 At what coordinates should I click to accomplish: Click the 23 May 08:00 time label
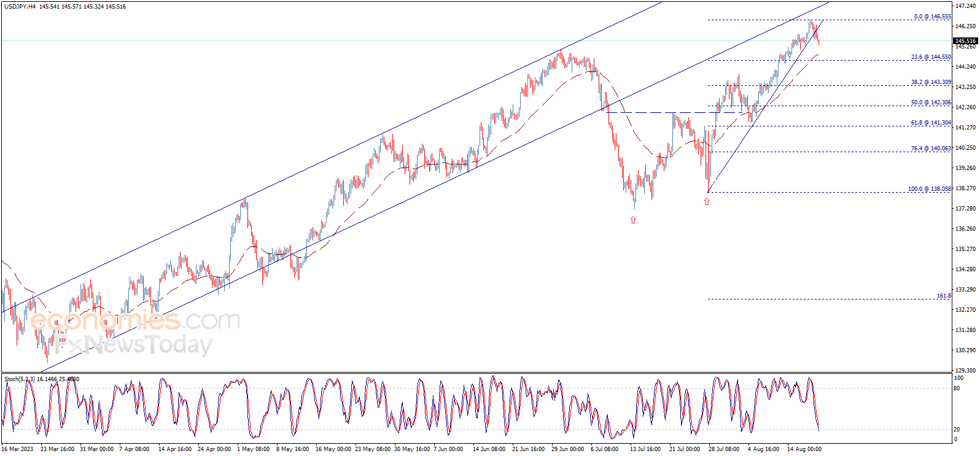click(373, 449)
